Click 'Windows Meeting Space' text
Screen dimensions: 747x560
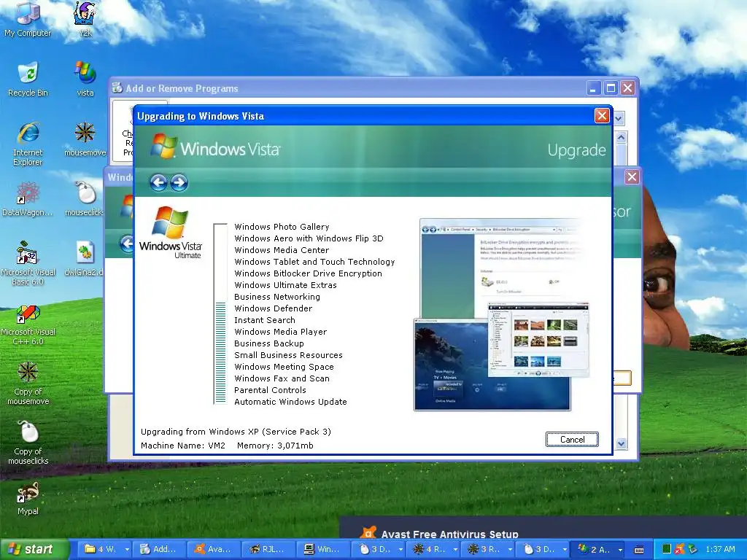[x=284, y=367]
